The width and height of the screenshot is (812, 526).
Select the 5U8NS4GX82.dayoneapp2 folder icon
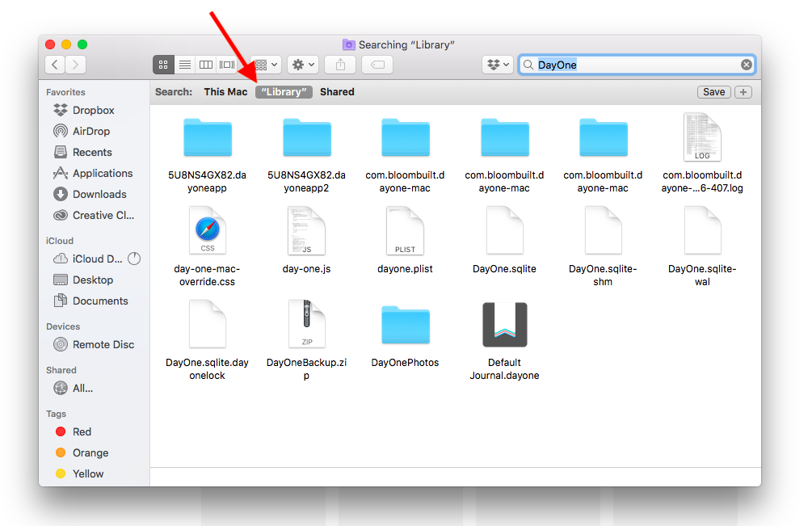pos(306,137)
